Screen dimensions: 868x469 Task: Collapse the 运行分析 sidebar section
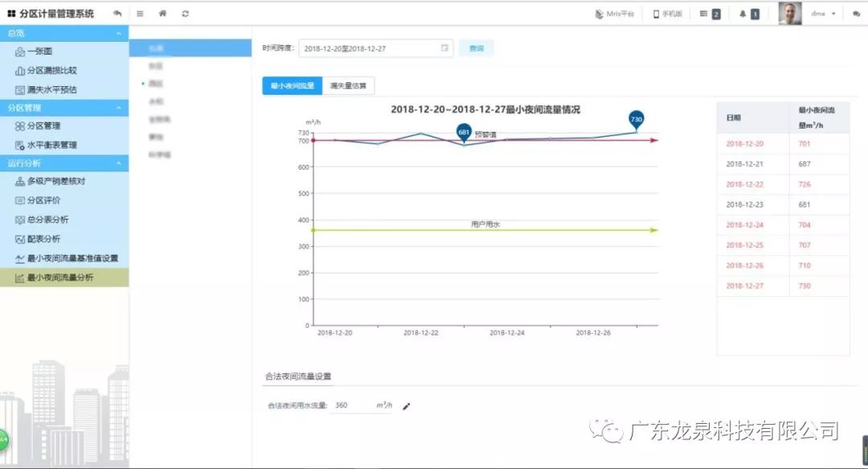pos(119,163)
